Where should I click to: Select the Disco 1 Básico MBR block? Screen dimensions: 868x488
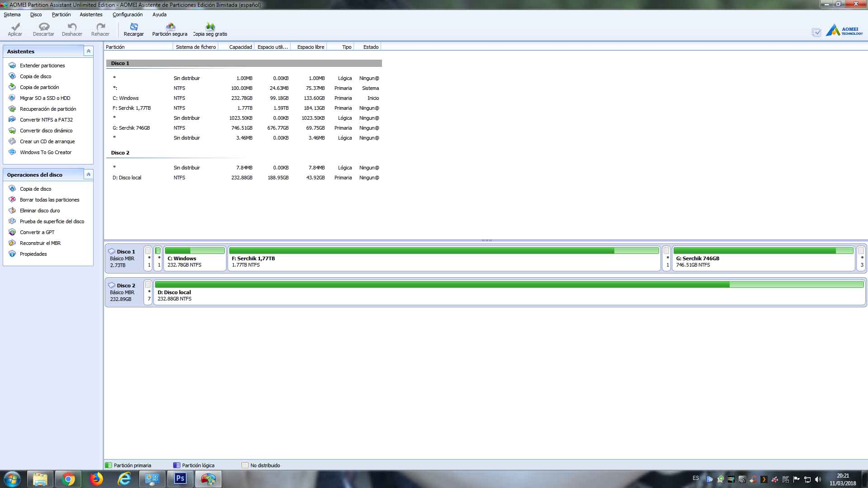[x=124, y=258]
